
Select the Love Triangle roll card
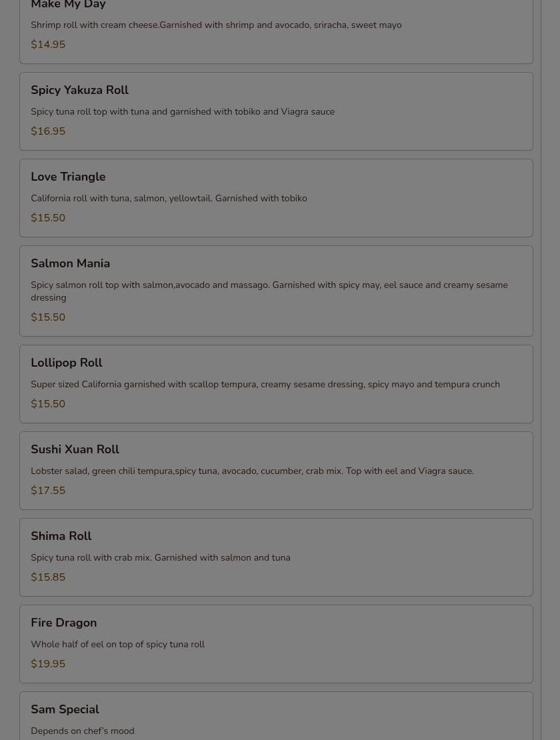coord(276,197)
